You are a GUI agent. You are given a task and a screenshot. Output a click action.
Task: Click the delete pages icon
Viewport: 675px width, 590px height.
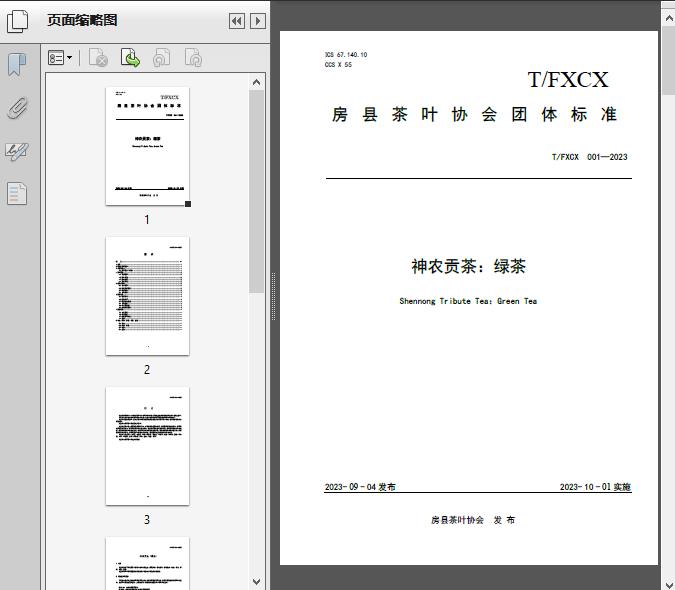click(98, 58)
